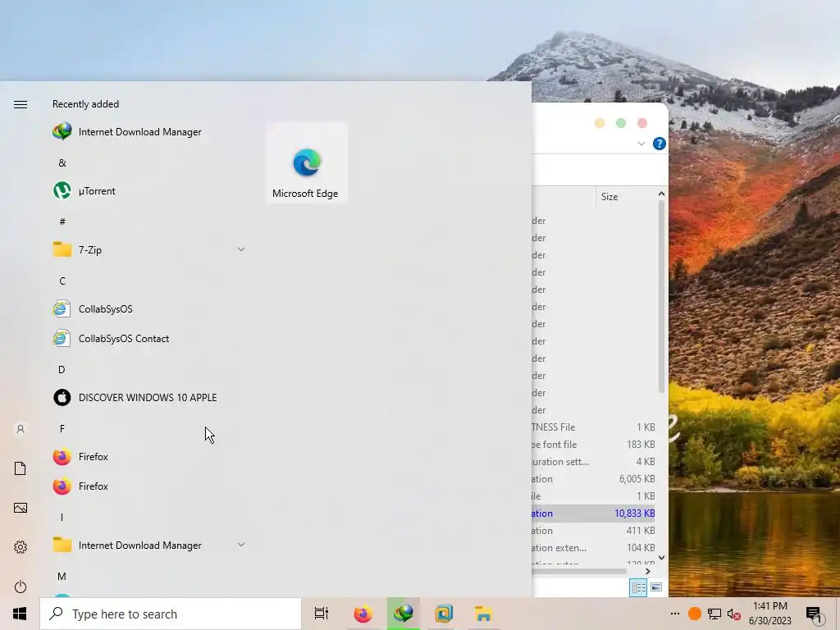Switch Explorer to large icons view
Image resolution: width=840 pixels, height=630 pixels.
656,587
